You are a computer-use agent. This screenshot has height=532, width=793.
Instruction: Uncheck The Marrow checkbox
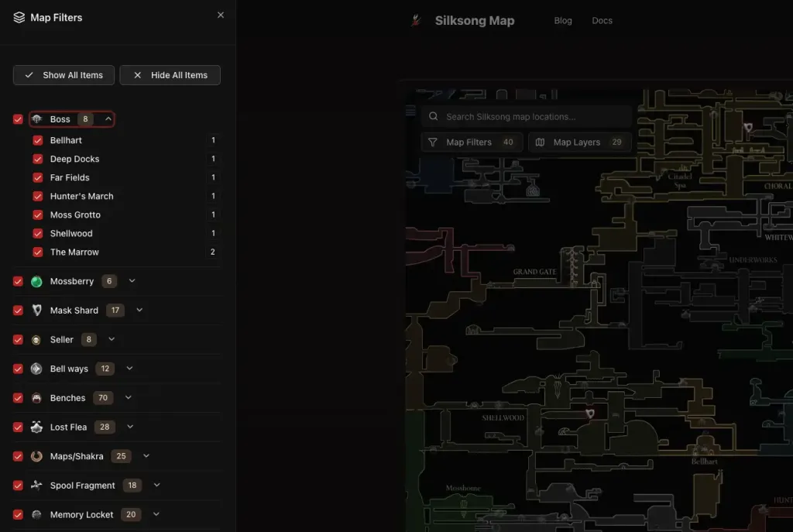(37, 252)
